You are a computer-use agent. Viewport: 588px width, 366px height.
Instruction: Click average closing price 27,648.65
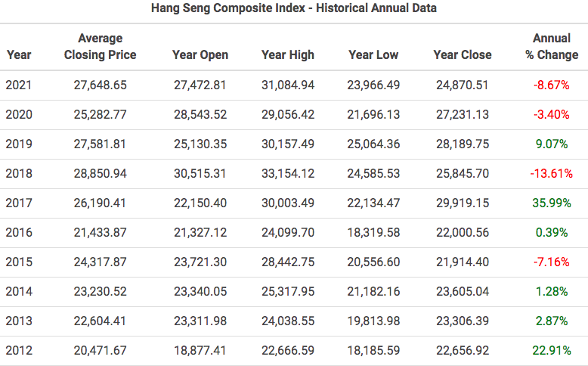(100, 85)
